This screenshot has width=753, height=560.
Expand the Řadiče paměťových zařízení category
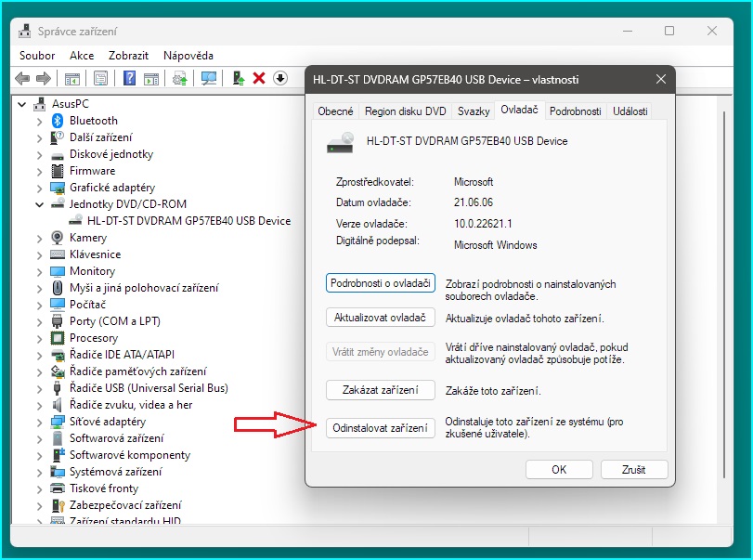coord(39,372)
